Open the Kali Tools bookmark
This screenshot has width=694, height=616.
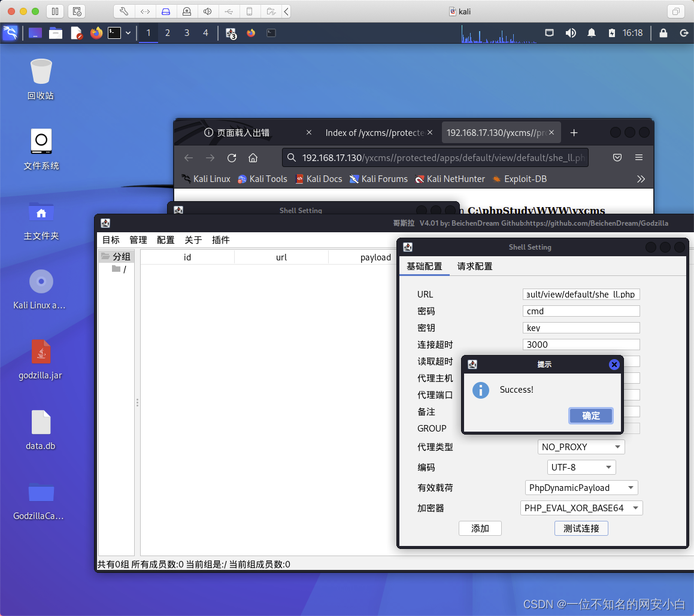pos(262,179)
